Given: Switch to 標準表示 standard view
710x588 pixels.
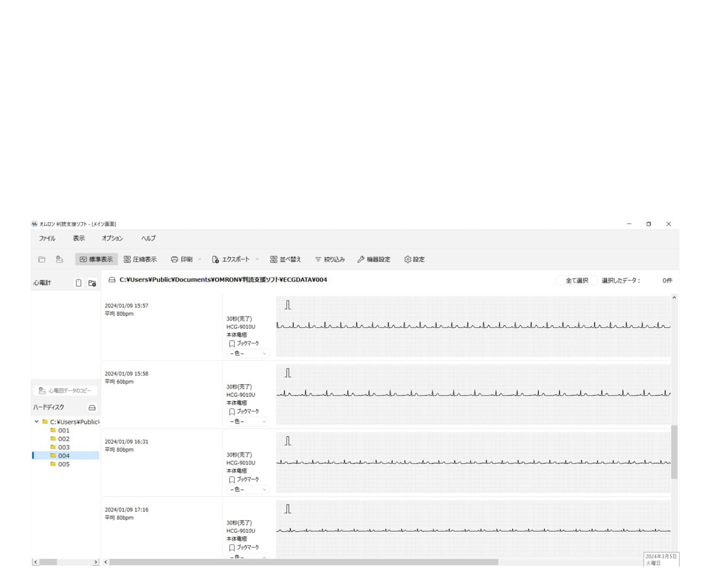Looking at the screenshot, I should click(x=96, y=259).
